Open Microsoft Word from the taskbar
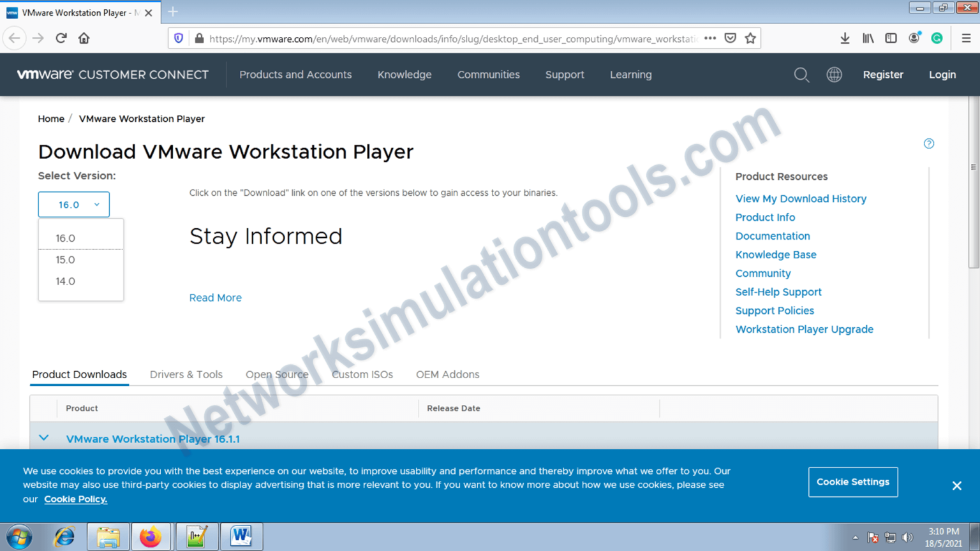 [x=242, y=536]
